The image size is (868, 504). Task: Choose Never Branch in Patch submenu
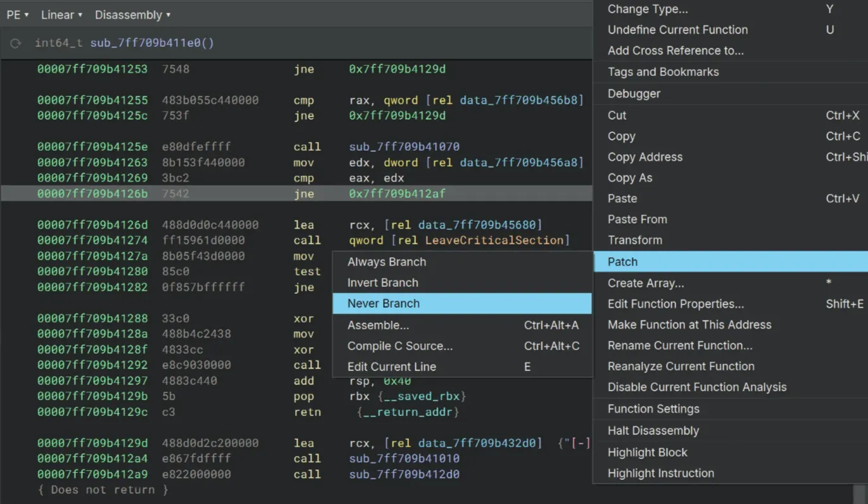(x=384, y=303)
